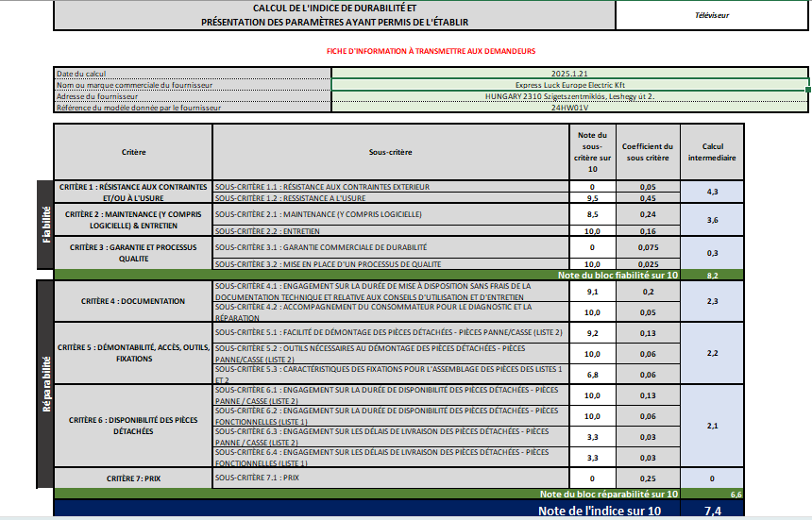Click the sous-critère 2.1 maintenance description
Screen dimensions: 812x520
[391, 214]
